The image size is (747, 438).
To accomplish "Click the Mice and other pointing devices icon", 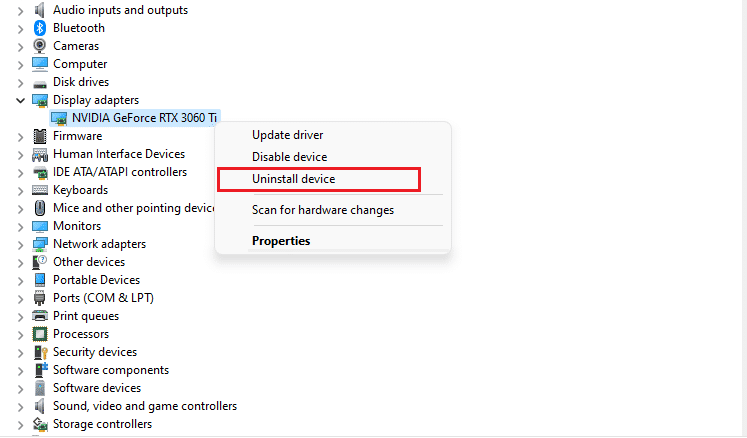I will click(x=40, y=208).
